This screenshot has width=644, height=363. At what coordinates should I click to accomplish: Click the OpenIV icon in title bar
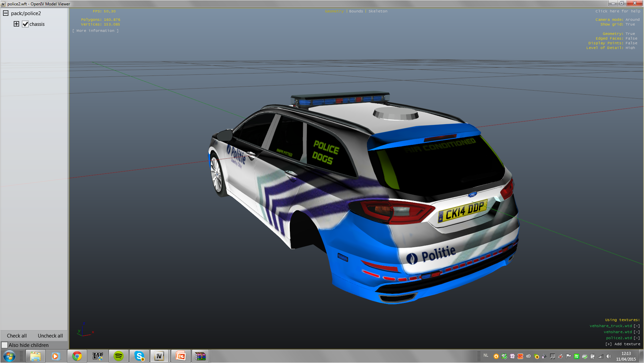pos(3,4)
